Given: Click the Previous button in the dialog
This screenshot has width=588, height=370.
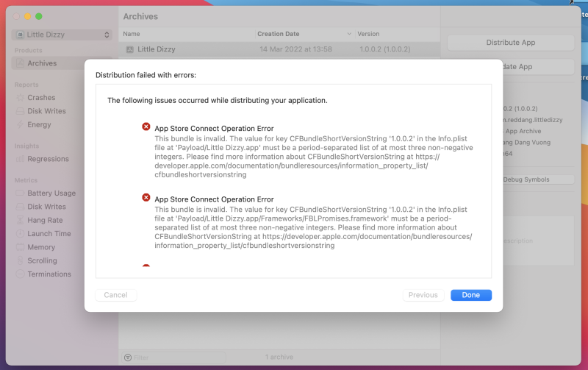Looking at the screenshot, I should tap(423, 295).
